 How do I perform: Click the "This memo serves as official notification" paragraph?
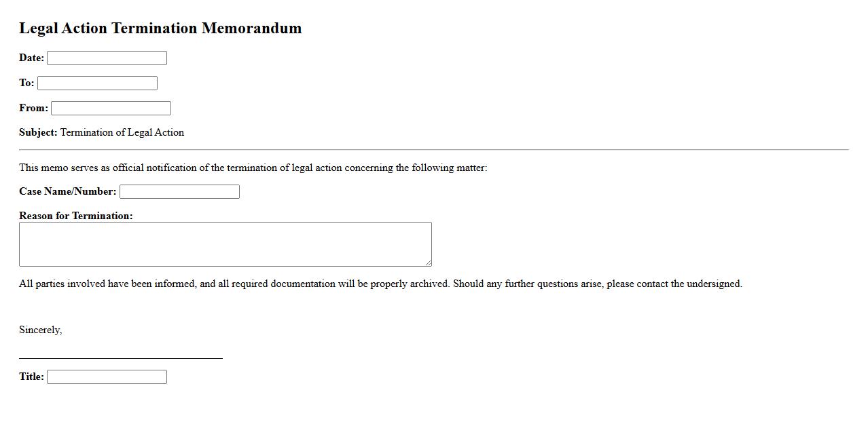coord(253,168)
